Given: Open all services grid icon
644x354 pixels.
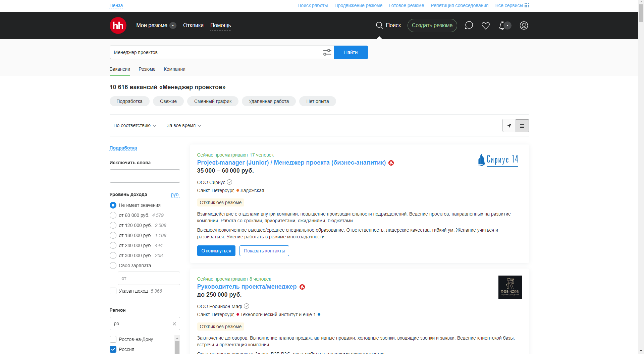Looking at the screenshot, I should click(x=527, y=5).
